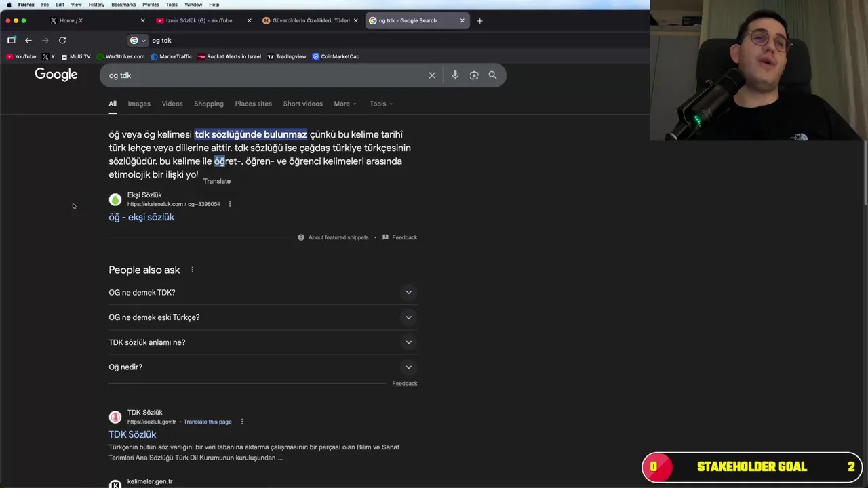Open the MarineTraffic bookmark

171,56
